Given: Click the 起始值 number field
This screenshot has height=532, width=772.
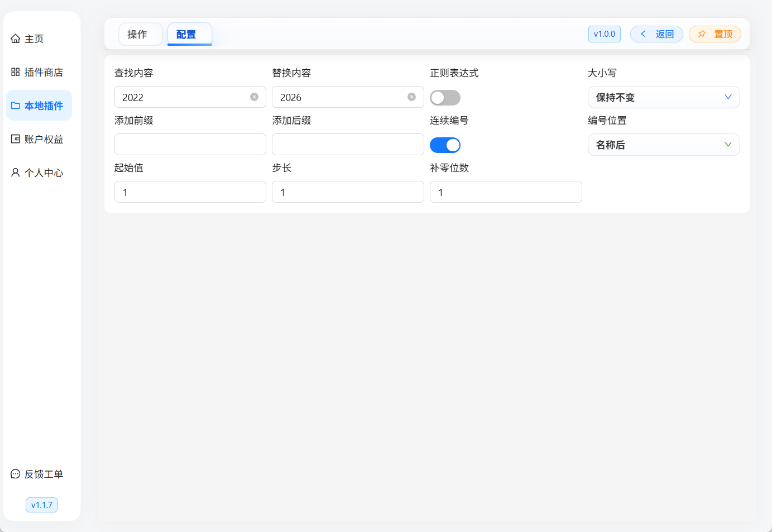Looking at the screenshot, I should (x=190, y=192).
